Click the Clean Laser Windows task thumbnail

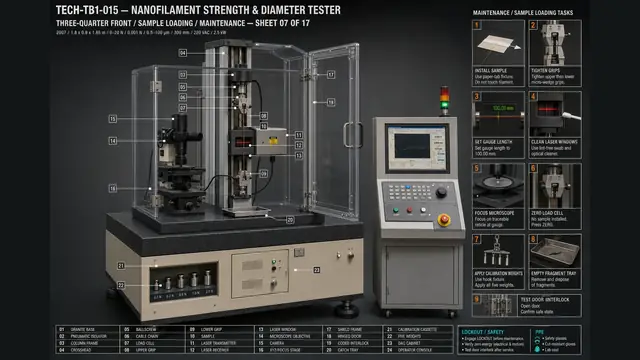[x=555, y=115]
